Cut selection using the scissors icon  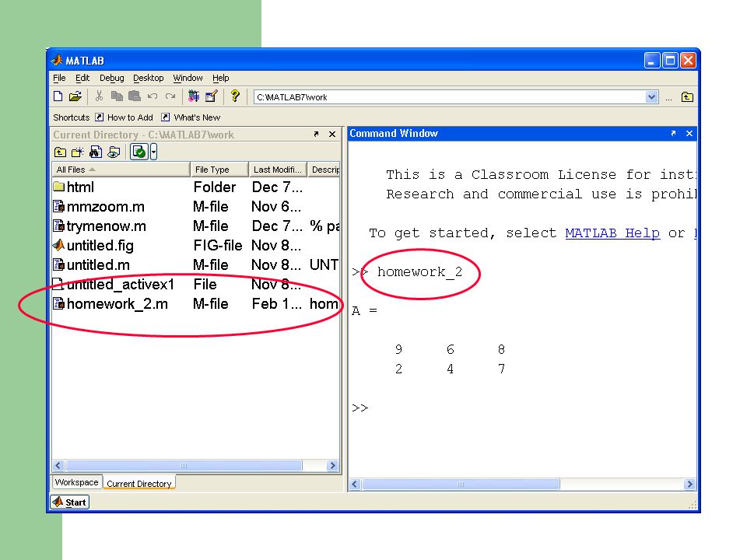click(99, 96)
